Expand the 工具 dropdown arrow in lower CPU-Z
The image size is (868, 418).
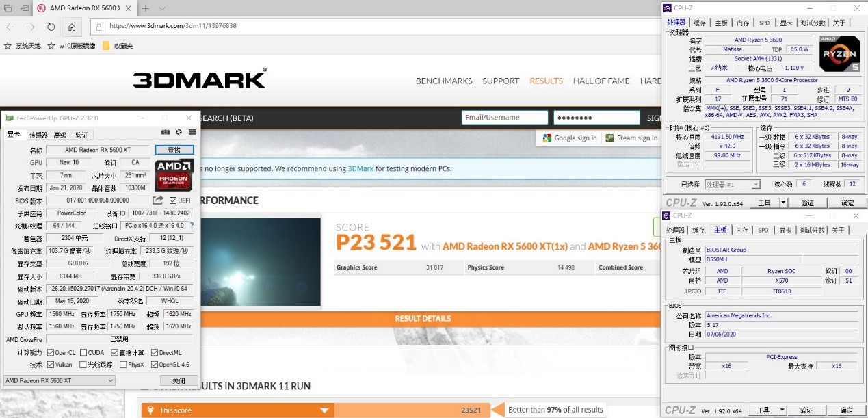click(x=783, y=410)
